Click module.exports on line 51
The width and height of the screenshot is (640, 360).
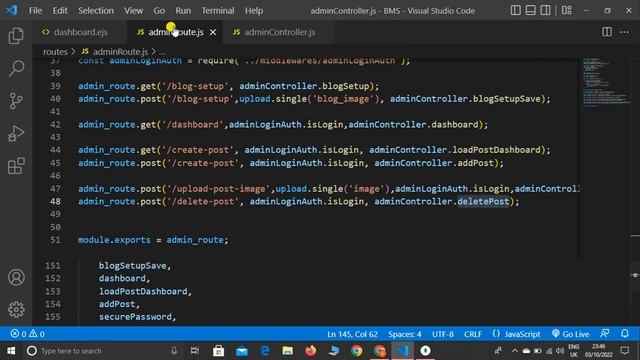pyautogui.click(x=114, y=240)
